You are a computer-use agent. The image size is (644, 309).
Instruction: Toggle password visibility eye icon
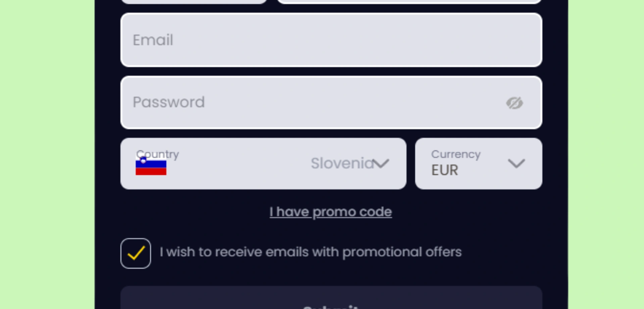click(x=514, y=103)
